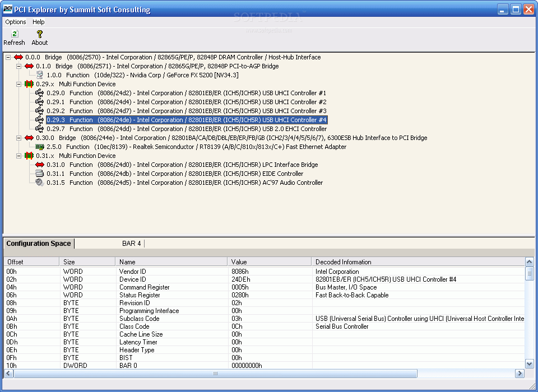Click the horizontal scrollbar left arrow
The height and width of the screenshot is (392, 538).
tap(9, 373)
